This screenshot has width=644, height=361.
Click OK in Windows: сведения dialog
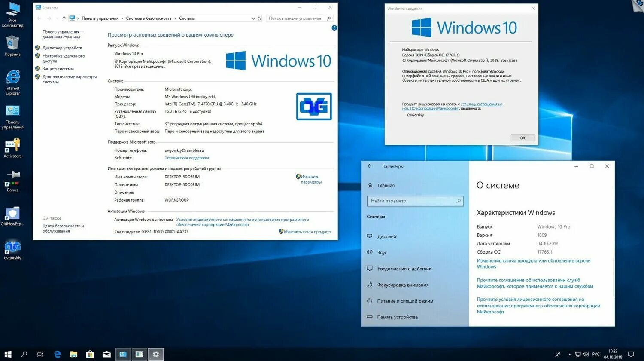coord(522,138)
